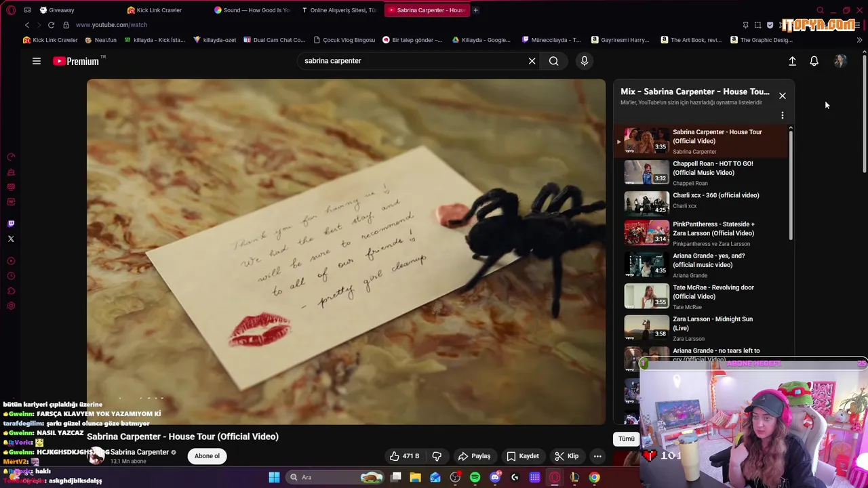This screenshot has width=868, height=488.
Task: Reload the page with the refresh icon
Action: coord(51,25)
